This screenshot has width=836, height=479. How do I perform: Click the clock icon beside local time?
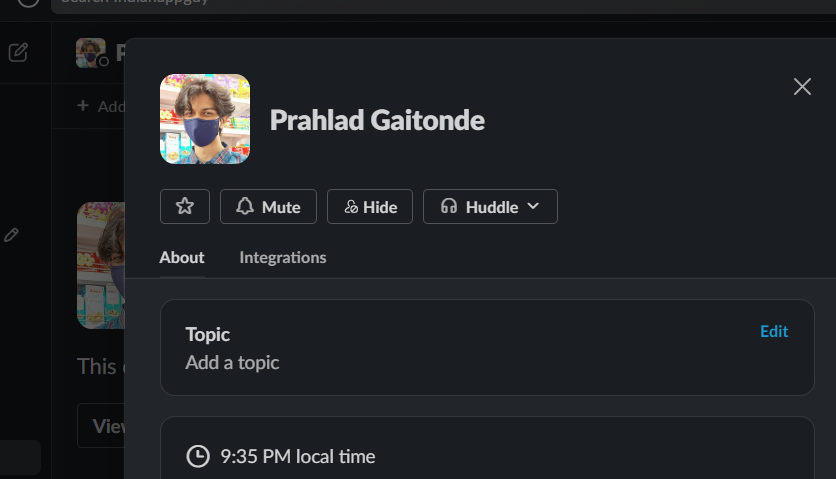[198, 457]
